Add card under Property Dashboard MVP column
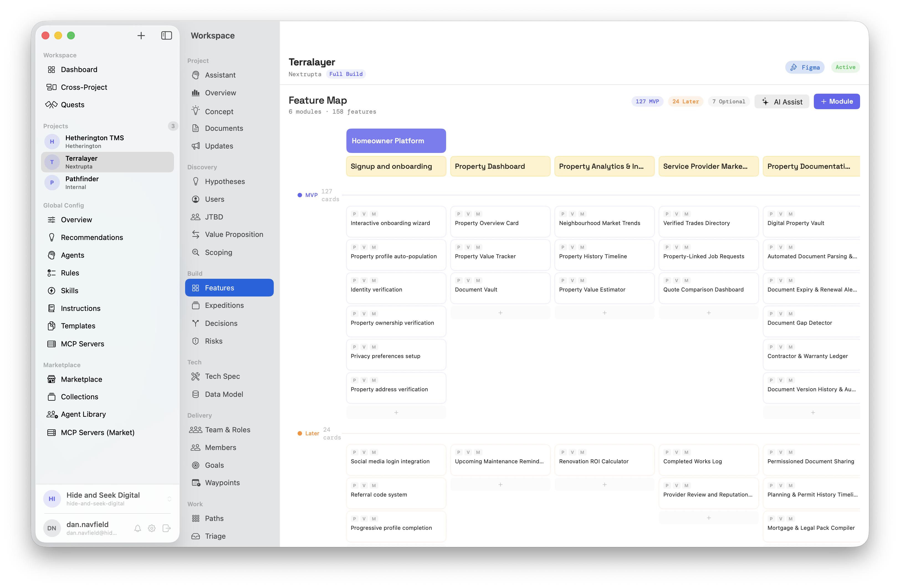The height and width of the screenshot is (588, 900). [500, 313]
